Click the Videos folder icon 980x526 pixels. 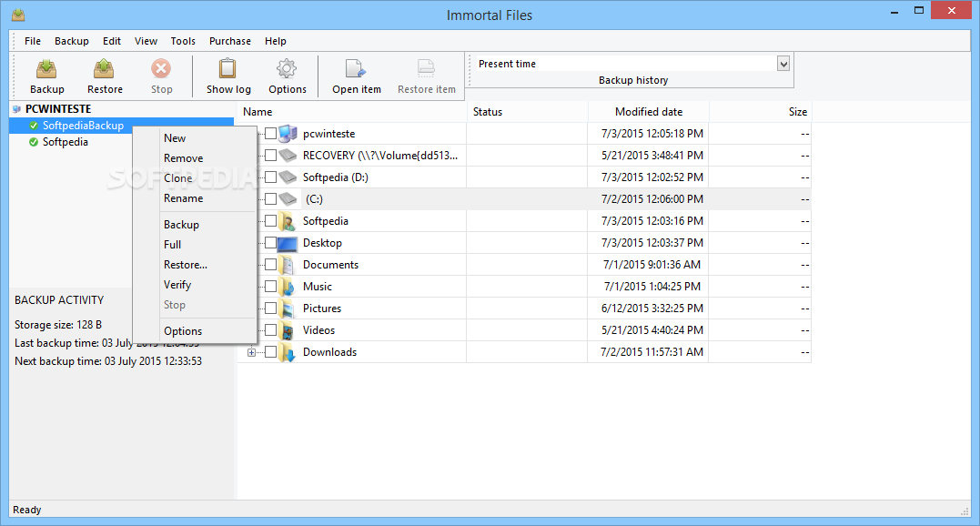tap(288, 330)
